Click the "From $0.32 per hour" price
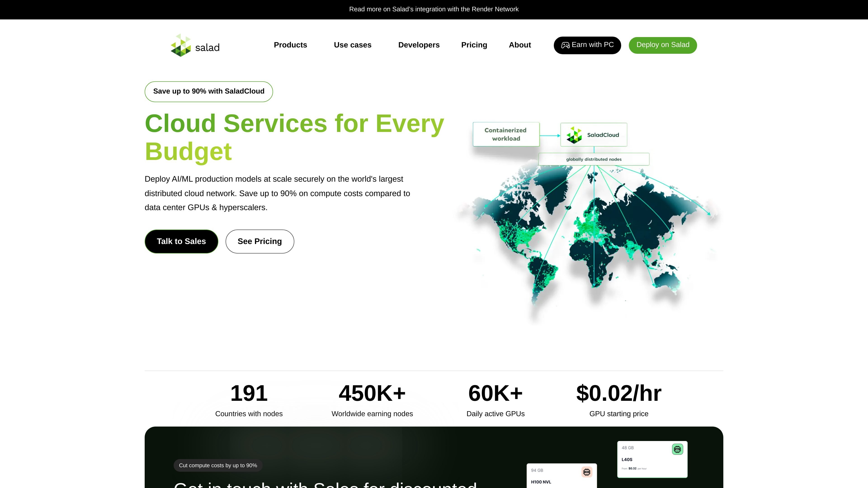 634,469
